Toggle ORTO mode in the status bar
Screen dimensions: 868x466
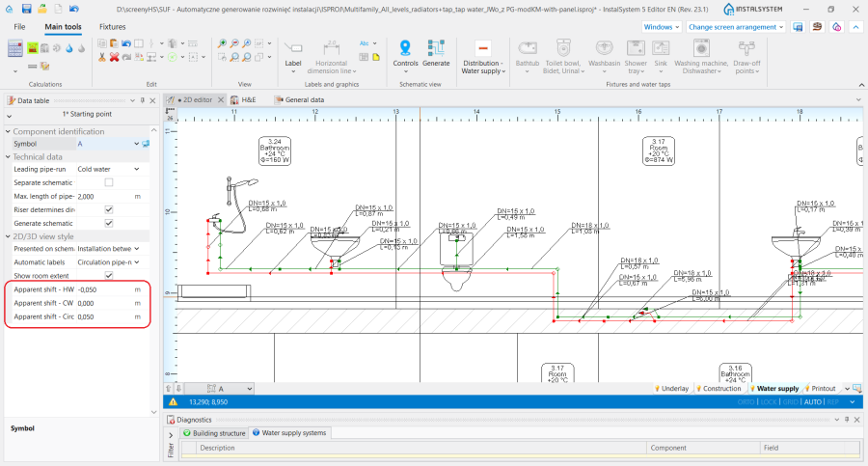tap(746, 402)
